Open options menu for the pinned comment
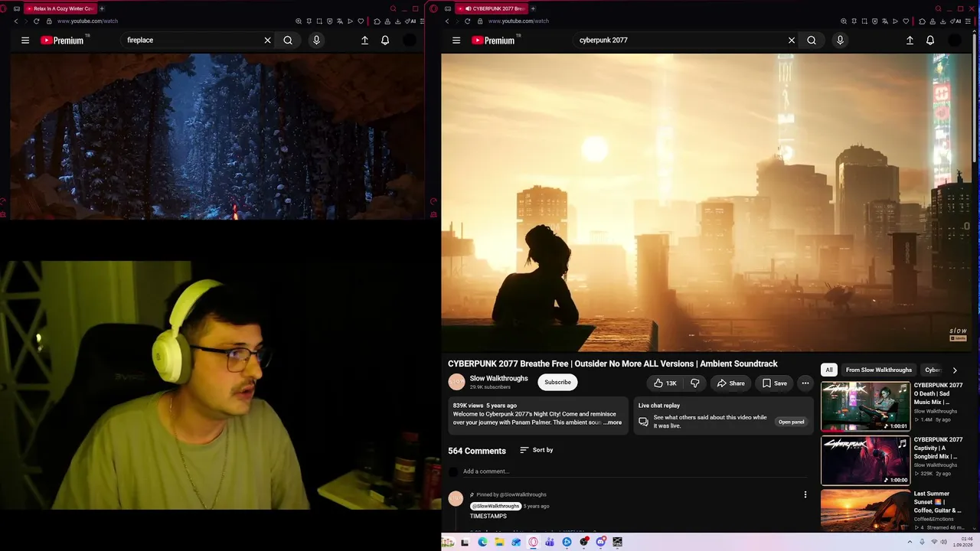The width and height of the screenshot is (980, 551). tap(805, 495)
